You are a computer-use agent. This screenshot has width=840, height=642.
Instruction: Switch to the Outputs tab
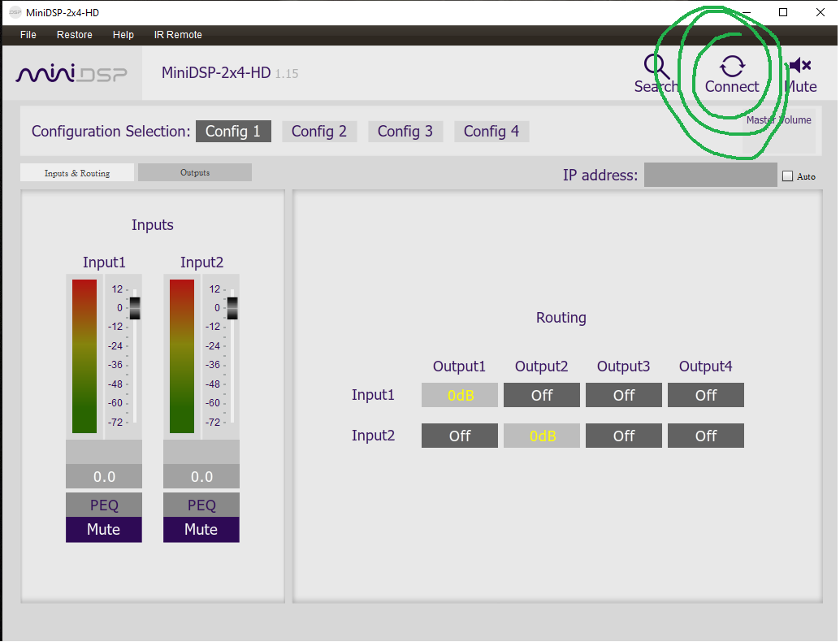(195, 172)
